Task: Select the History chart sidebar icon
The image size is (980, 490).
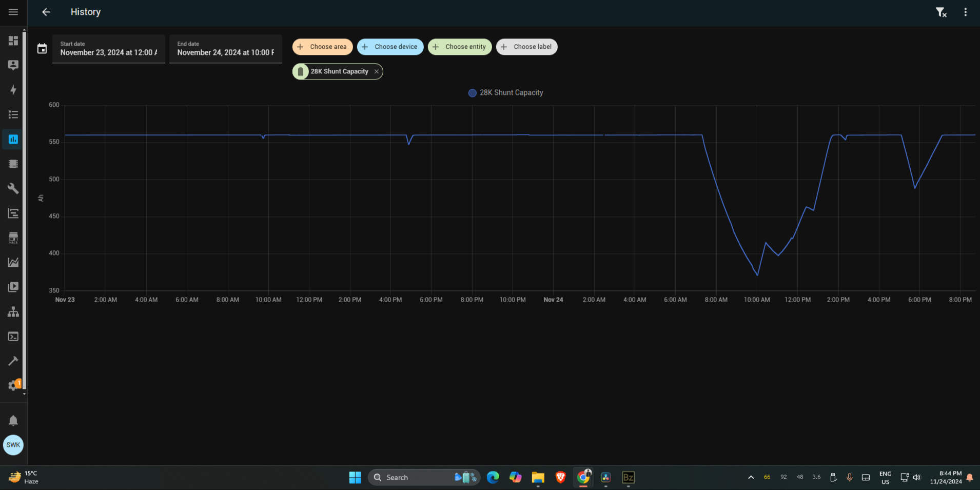Action: click(x=13, y=139)
